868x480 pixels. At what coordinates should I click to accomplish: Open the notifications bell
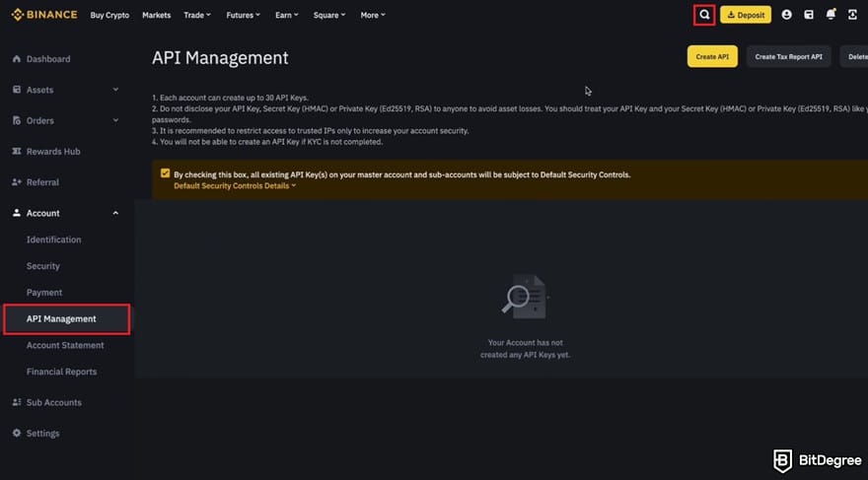831,15
